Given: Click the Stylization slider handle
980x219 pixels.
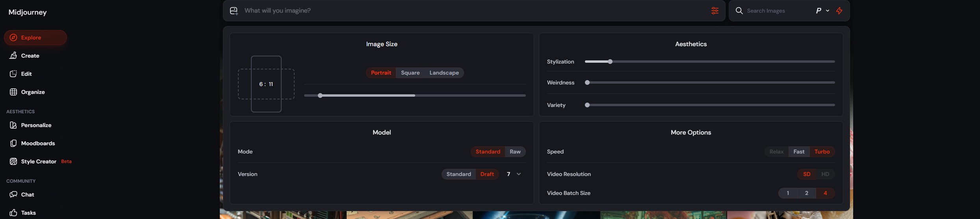Looking at the screenshot, I should 610,62.
